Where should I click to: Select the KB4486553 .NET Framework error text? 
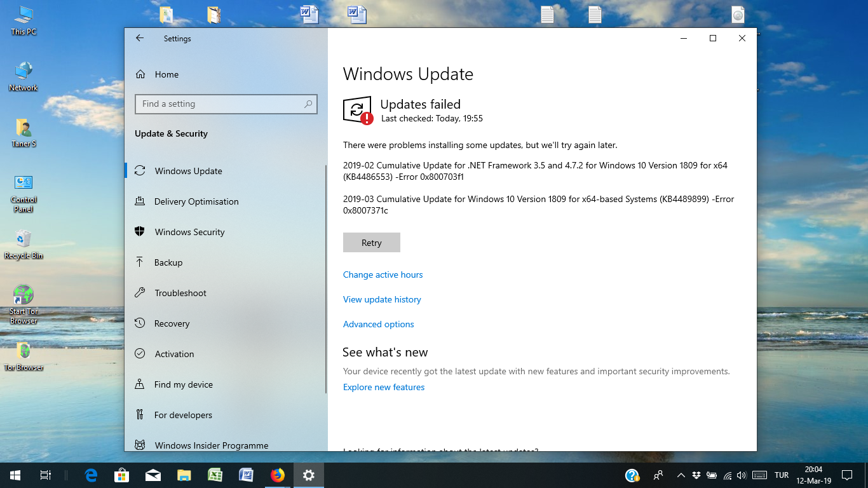(535, 171)
